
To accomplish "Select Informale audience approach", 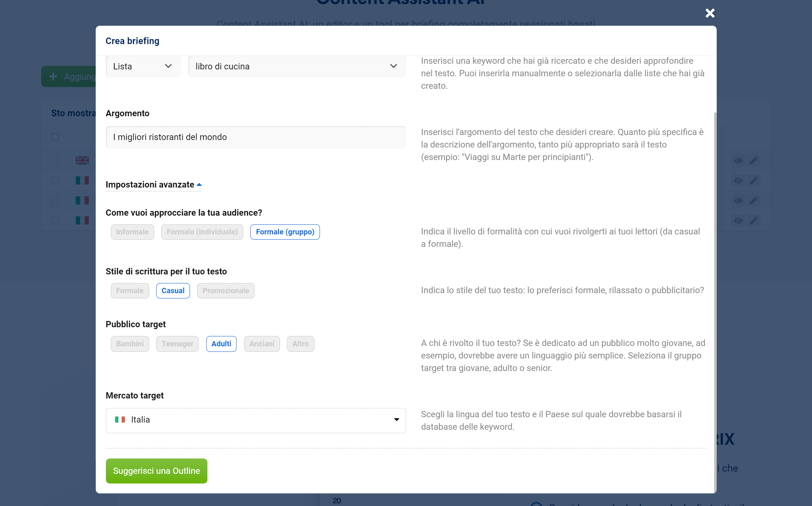I will pos(132,232).
